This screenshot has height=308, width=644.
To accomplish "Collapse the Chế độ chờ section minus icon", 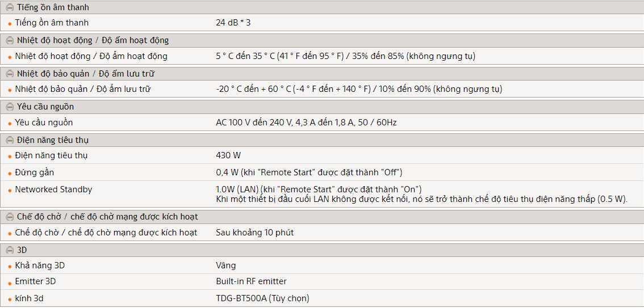I will click(x=10, y=217).
